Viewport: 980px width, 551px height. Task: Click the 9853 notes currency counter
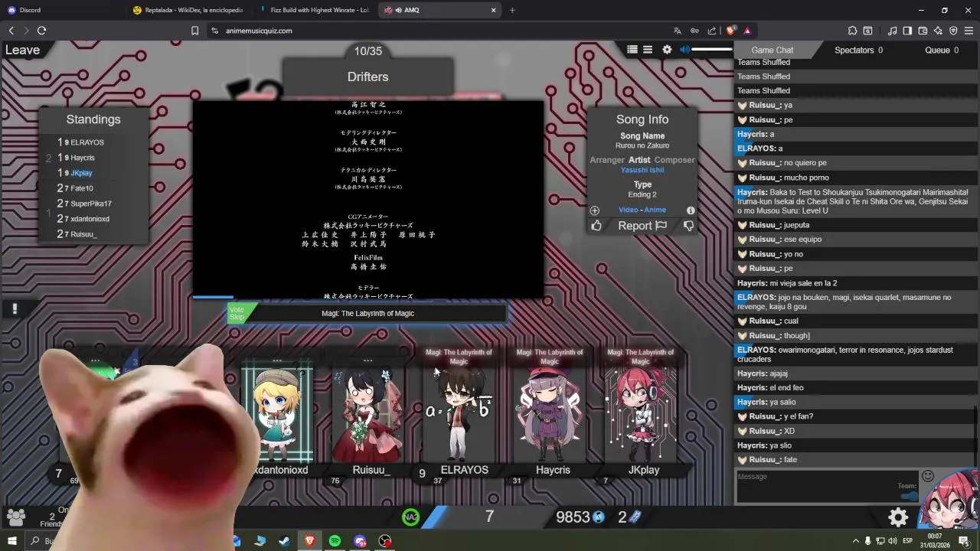tap(580, 517)
